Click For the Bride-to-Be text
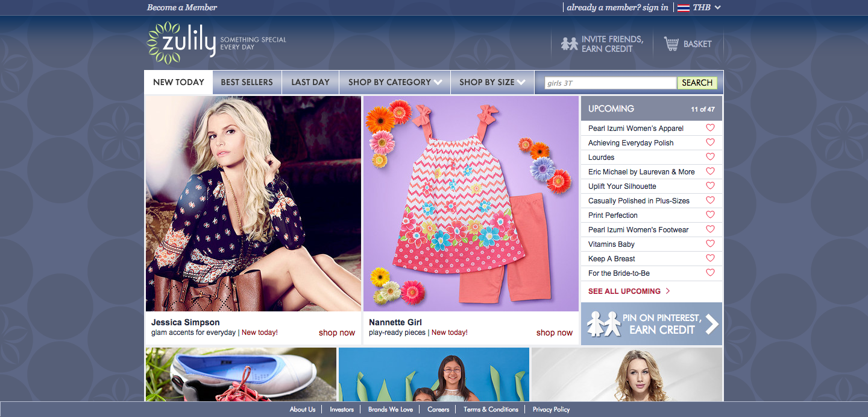 pyautogui.click(x=619, y=273)
